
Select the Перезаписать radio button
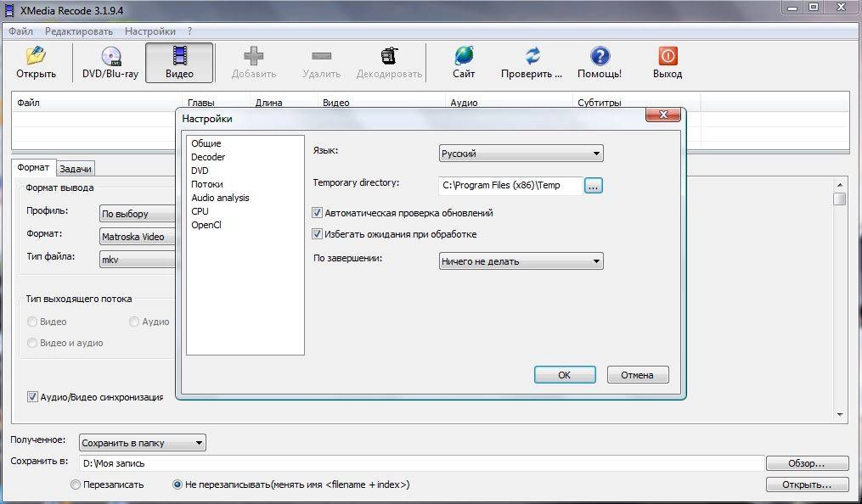76,484
